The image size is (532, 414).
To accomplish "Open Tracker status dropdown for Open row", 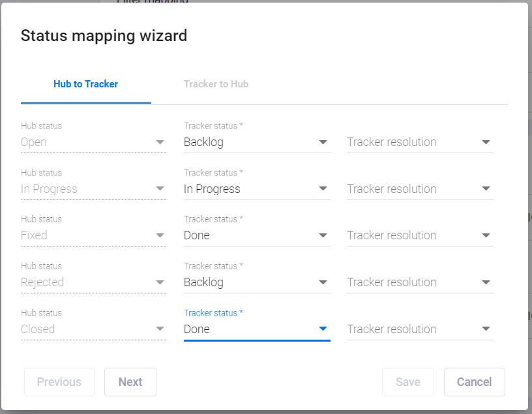I will (x=257, y=142).
